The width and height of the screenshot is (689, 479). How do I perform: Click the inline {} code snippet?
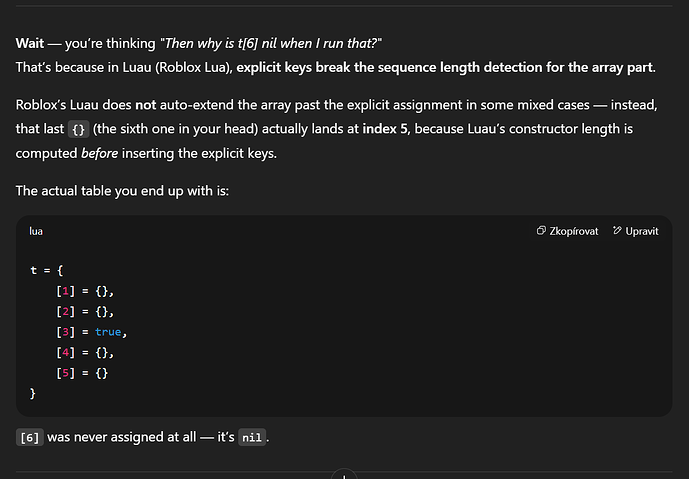[x=78, y=130]
